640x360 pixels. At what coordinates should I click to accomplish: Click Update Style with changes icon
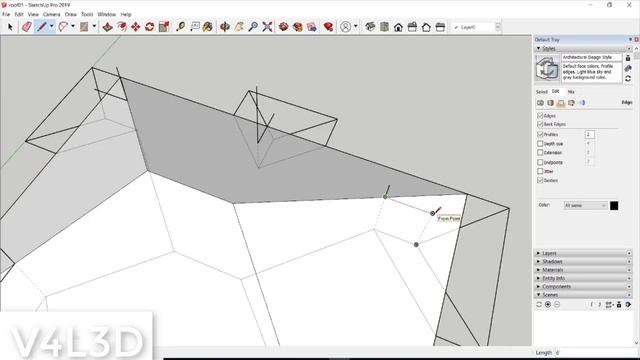click(628, 78)
